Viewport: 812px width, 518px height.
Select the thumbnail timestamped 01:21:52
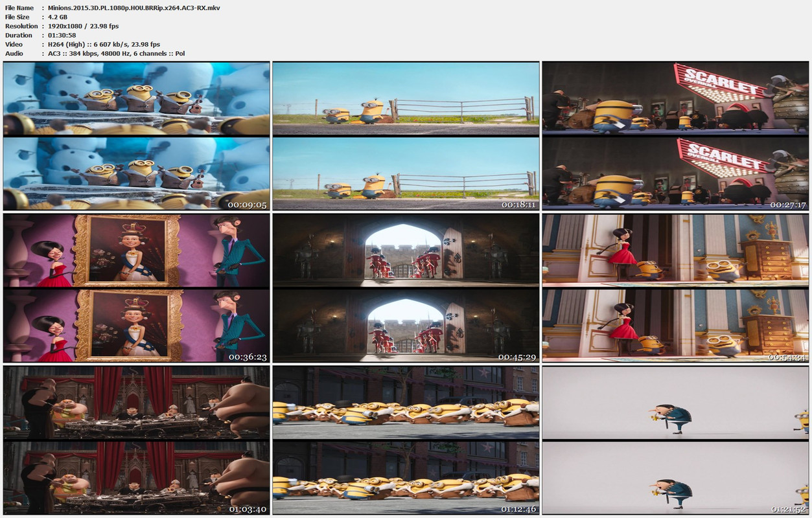(x=675, y=440)
